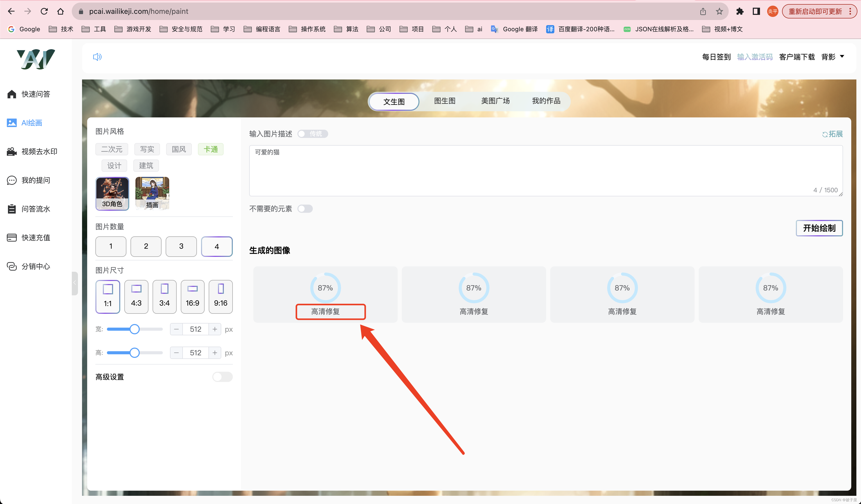This screenshot has width=861, height=504.
Task: Choose the 3:4 image size
Action: pyautogui.click(x=164, y=297)
